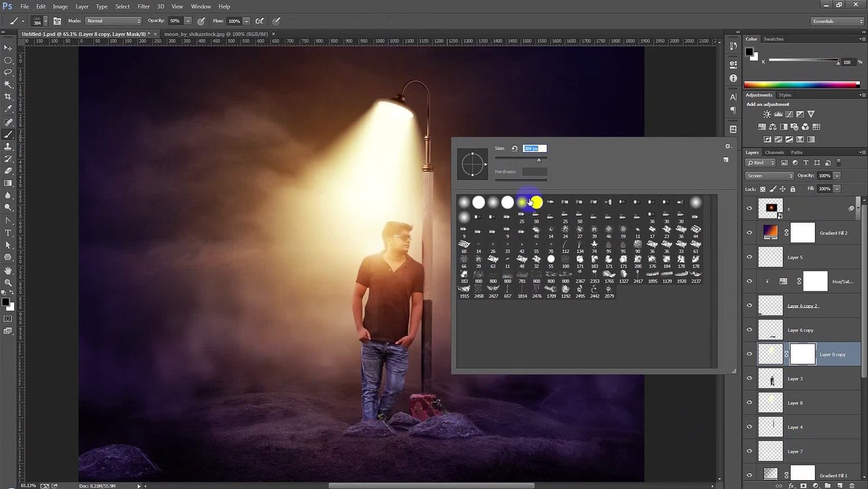The height and width of the screenshot is (489, 868).
Task: Open the Screen blend mode dropdown
Action: click(770, 175)
